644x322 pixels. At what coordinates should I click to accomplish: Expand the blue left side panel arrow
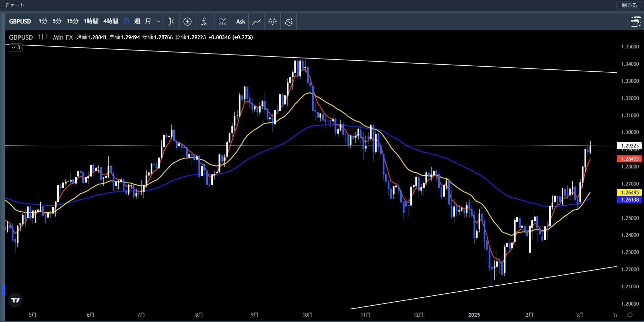[x=3, y=290]
